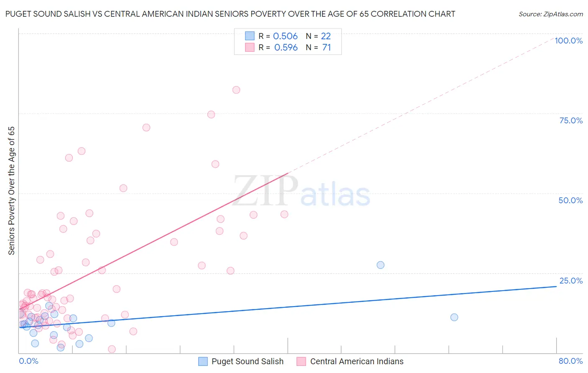This screenshot has width=588, height=373.
Task: Click the highest pink data point near 82%
Action: [x=236, y=90]
